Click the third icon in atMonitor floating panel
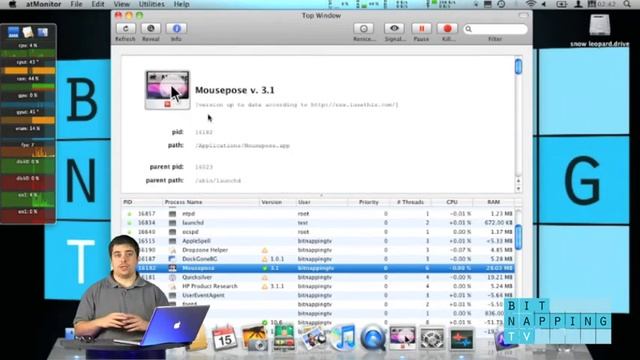This screenshot has width=640, height=360. (x=42, y=32)
